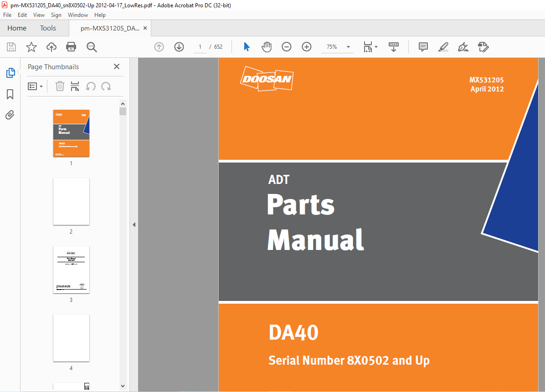Go to next page arrow

click(x=179, y=47)
